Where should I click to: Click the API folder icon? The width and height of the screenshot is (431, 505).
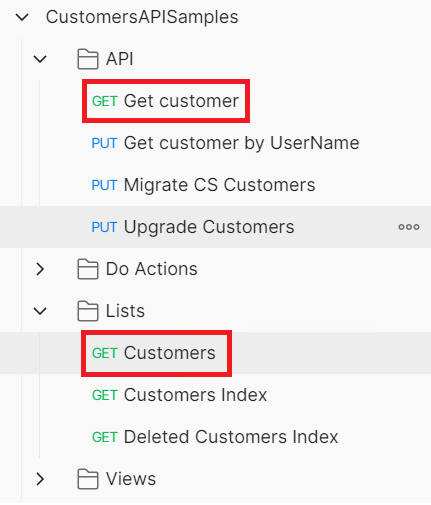(88, 59)
